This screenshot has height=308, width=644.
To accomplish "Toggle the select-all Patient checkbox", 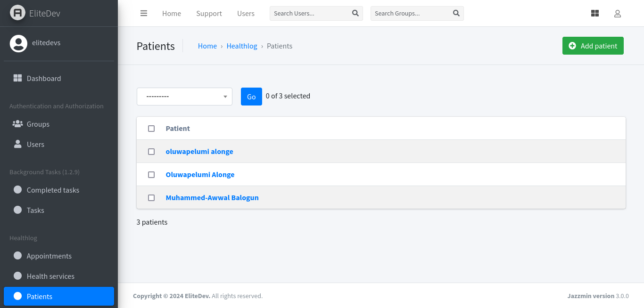I will (x=151, y=129).
